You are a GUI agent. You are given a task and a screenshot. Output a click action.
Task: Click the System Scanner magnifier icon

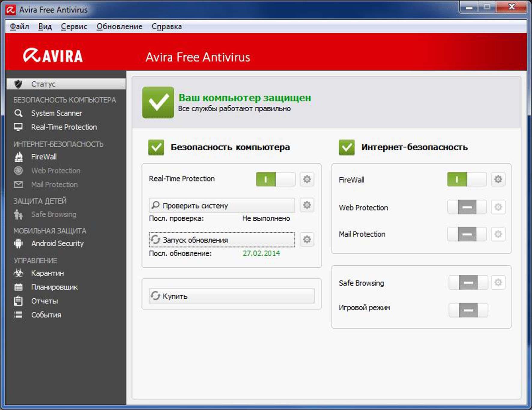(18, 113)
